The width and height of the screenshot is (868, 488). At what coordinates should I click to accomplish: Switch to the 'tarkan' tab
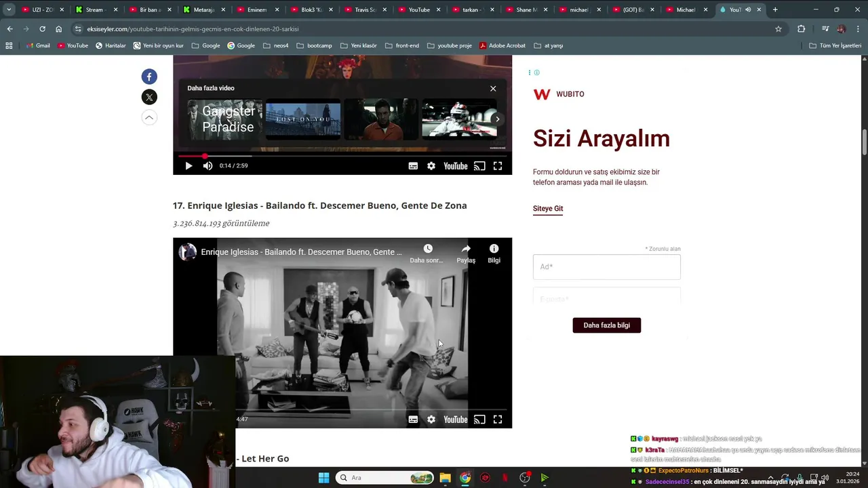pos(473,9)
